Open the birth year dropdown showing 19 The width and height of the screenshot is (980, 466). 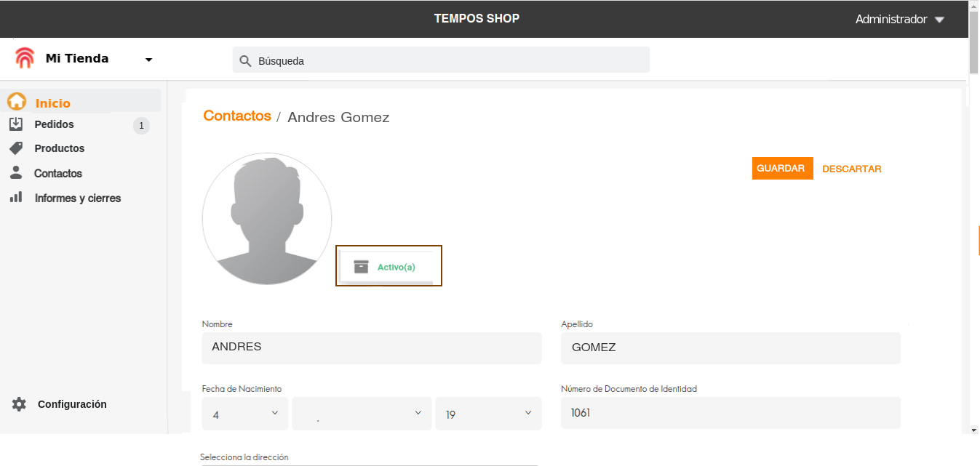[488, 414]
